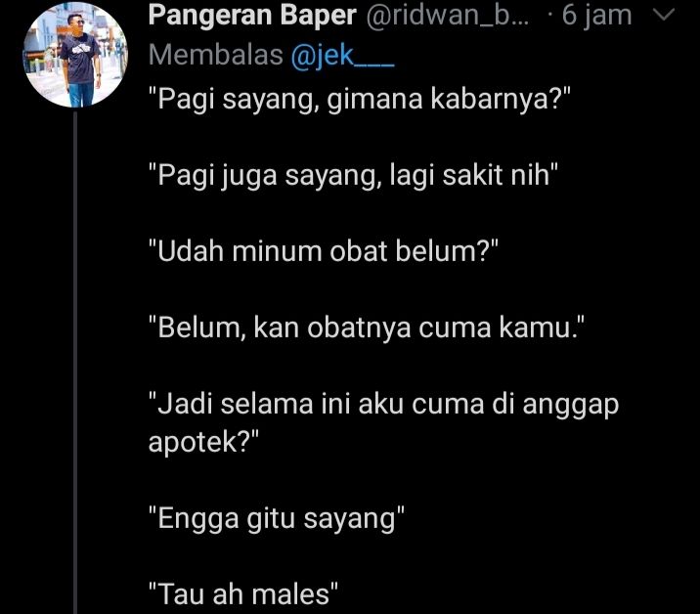Screen dimensions: 700x614
Task: Click the Membalas reply label
Action: 216,55
